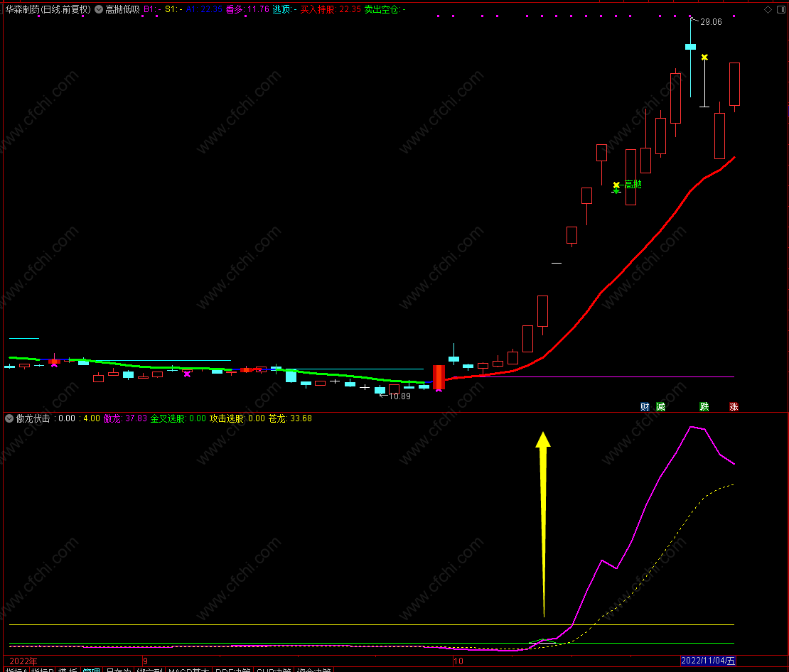This screenshot has height=672, width=789.
Task: Switch to the DDE决策 tab
Action: click(232, 669)
